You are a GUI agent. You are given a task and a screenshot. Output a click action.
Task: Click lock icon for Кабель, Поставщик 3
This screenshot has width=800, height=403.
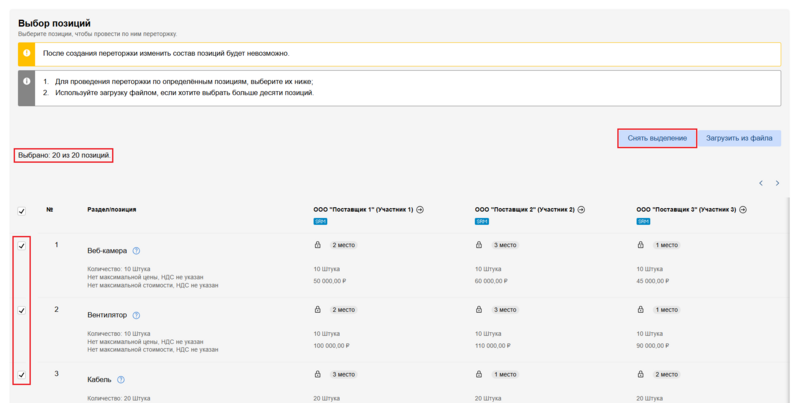(640, 374)
